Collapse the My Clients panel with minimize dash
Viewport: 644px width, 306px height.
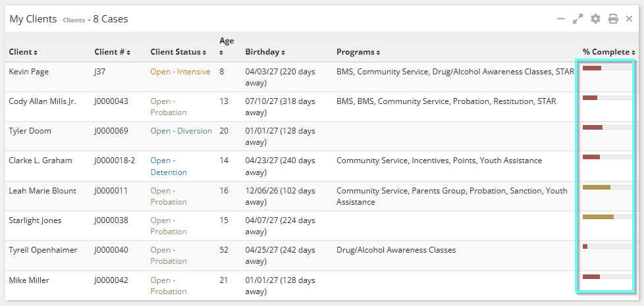point(560,19)
